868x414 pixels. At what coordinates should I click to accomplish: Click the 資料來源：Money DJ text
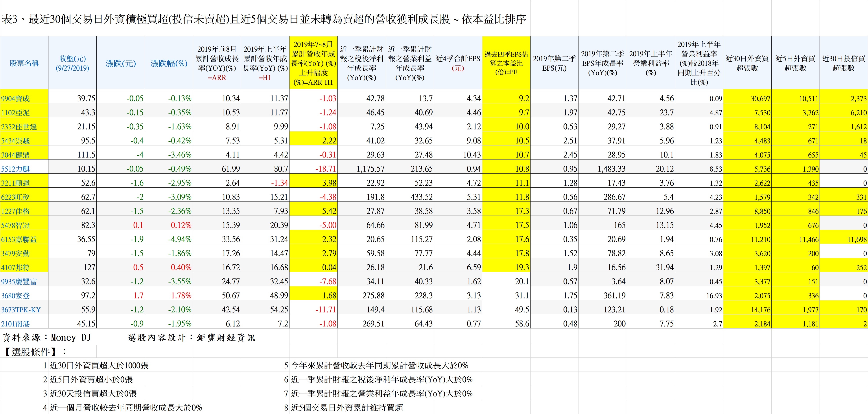pos(47,338)
